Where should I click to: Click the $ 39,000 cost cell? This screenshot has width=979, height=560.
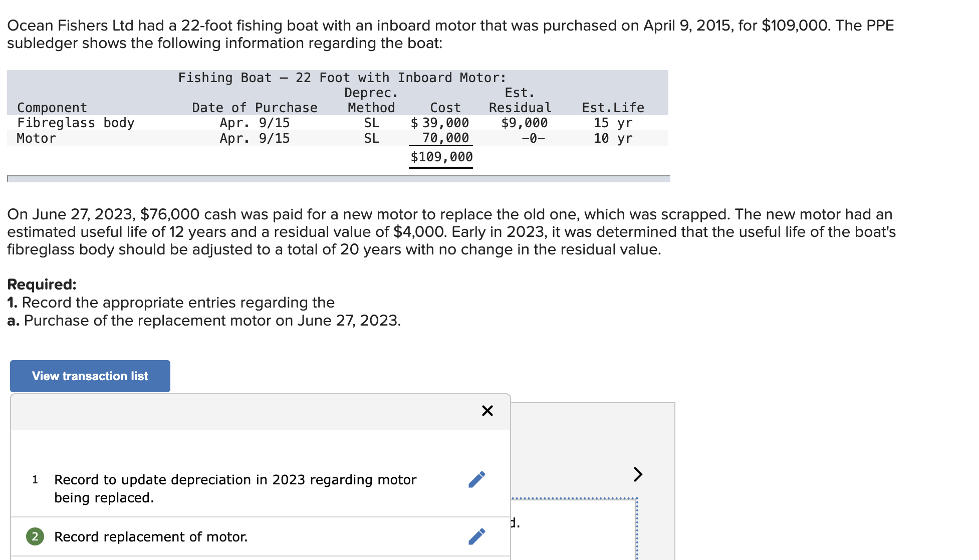[440, 123]
